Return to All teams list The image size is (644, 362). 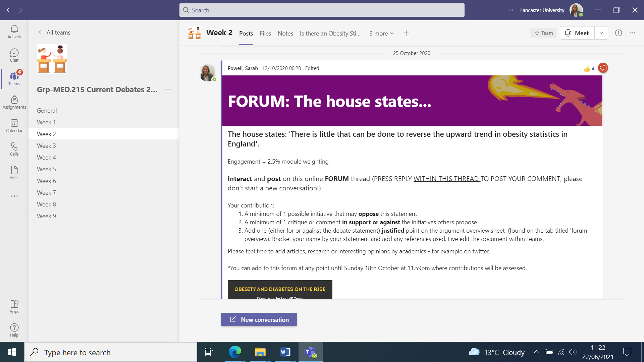pyautogui.click(x=54, y=32)
